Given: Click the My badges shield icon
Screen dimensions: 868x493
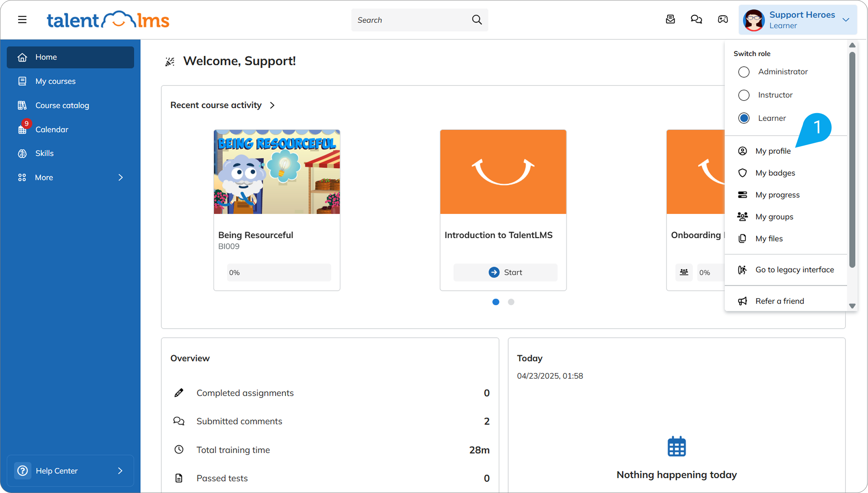Looking at the screenshot, I should click(x=742, y=173).
